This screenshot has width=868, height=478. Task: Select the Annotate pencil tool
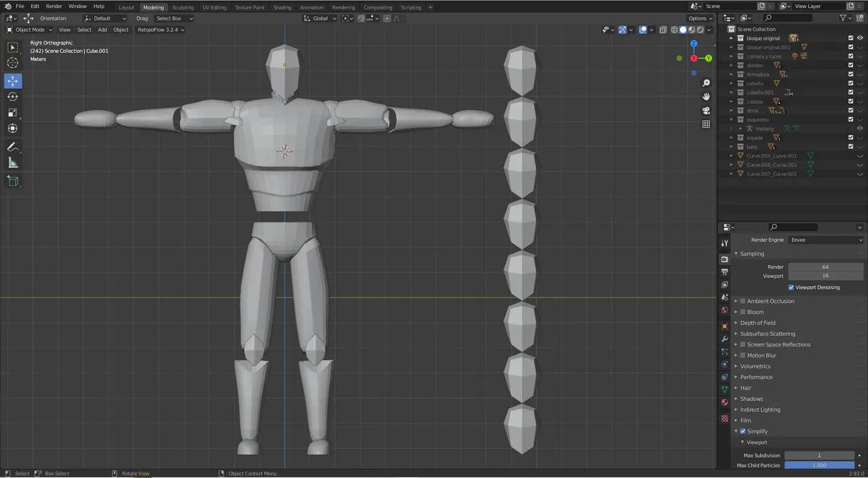(x=13, y=146)
